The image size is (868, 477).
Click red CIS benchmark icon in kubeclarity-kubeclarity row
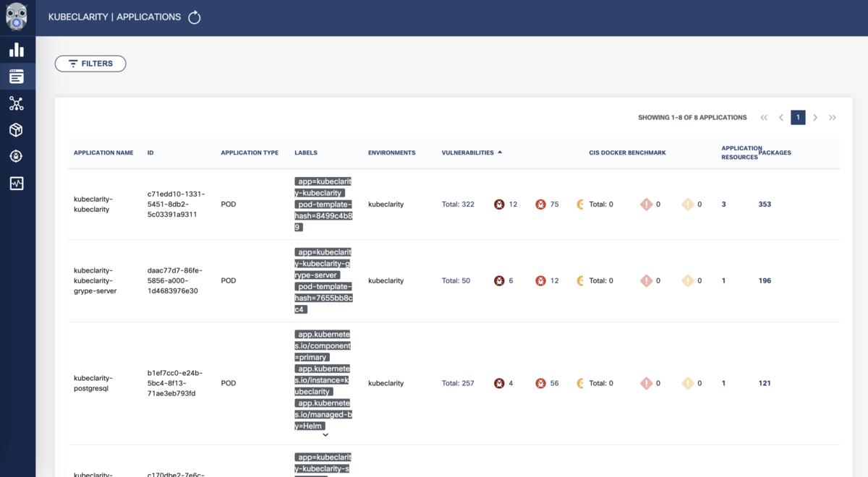(647, 205)
